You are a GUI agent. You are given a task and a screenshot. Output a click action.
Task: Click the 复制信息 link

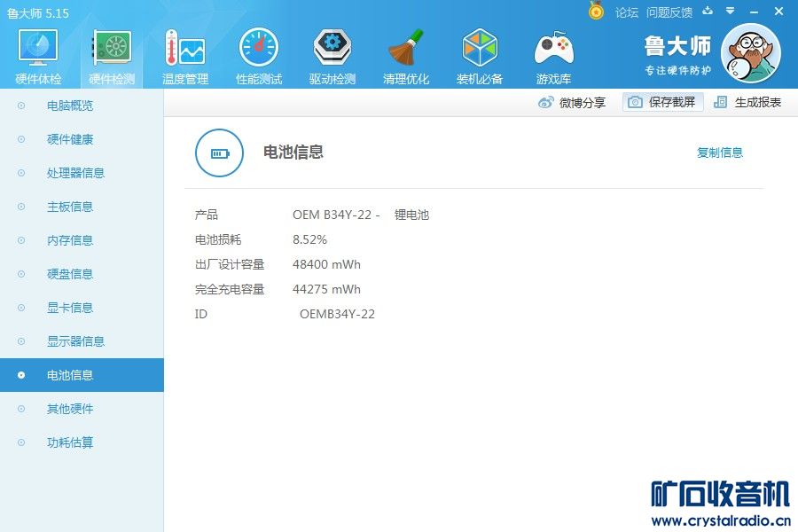coord(720,153)
